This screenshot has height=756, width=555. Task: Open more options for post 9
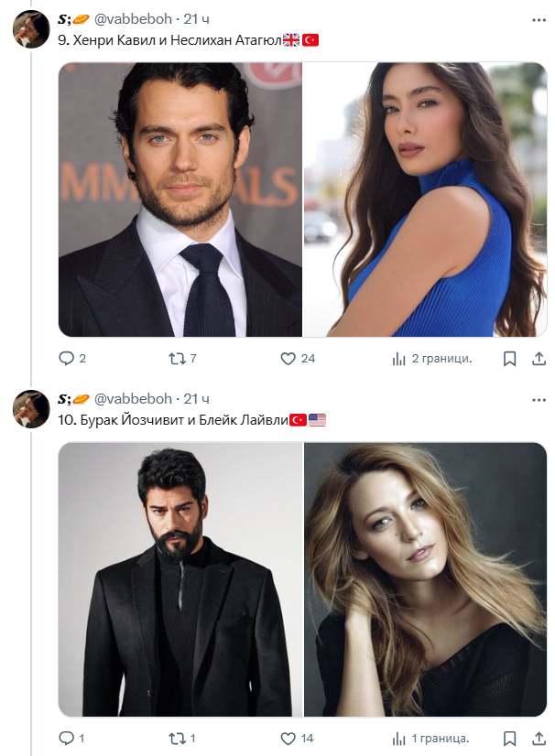[x=539, y=19]
